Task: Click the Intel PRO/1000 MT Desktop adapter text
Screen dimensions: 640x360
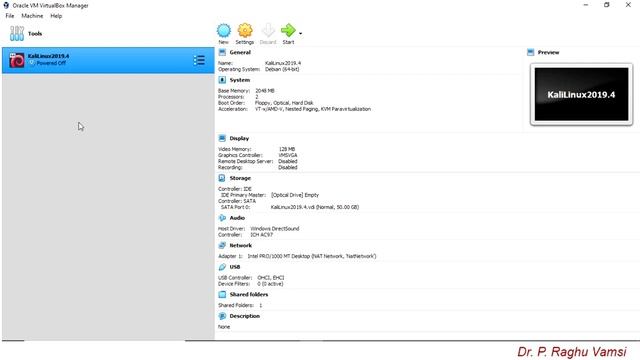Action: coord(312,256)
